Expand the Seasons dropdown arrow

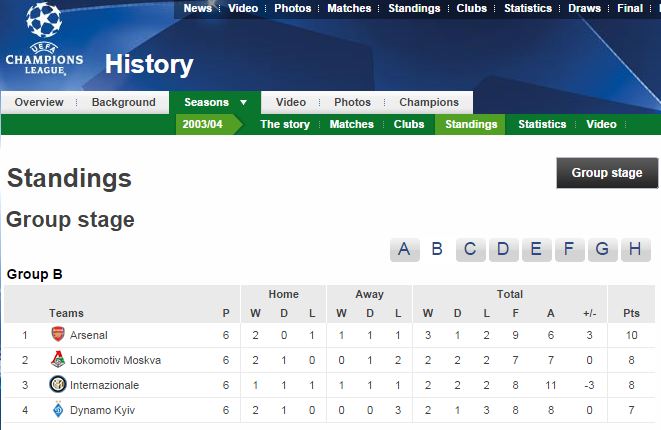pos(243,102)
